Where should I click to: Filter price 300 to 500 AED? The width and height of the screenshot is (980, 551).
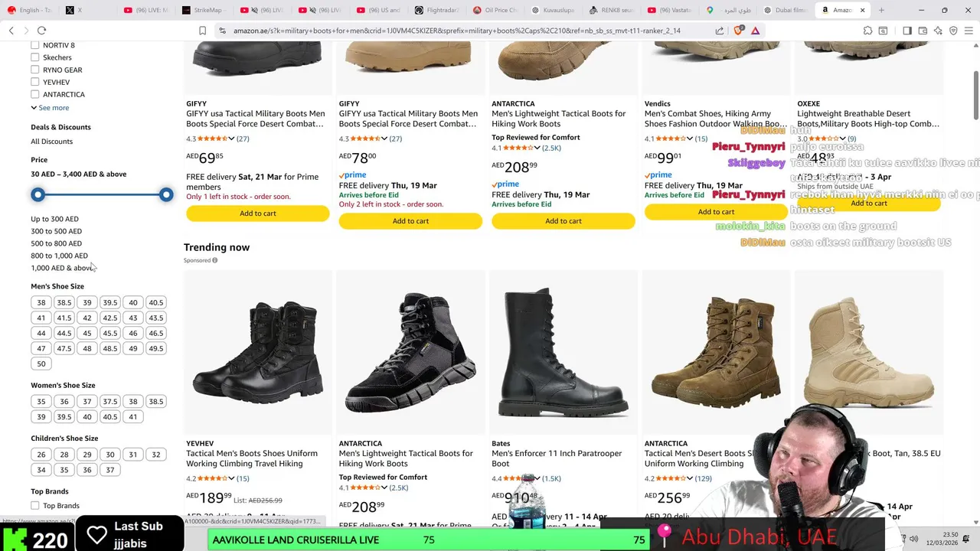[x=57, y=231]
